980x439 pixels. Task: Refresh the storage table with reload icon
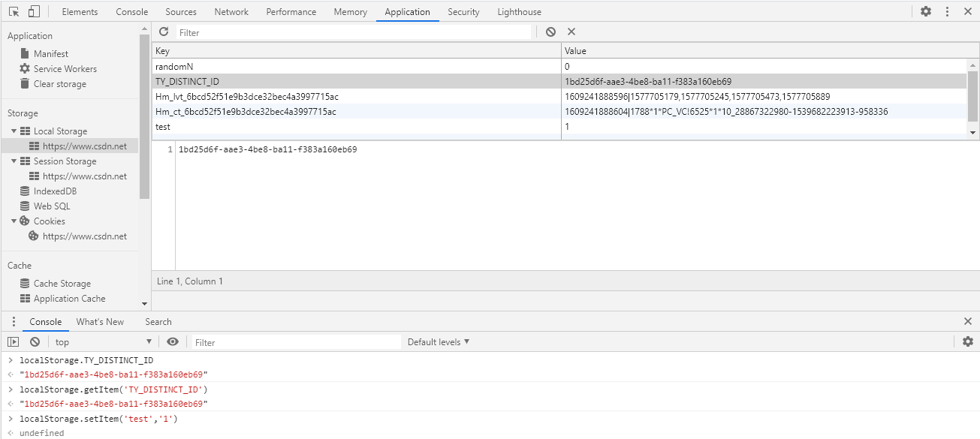click(164, 32)
